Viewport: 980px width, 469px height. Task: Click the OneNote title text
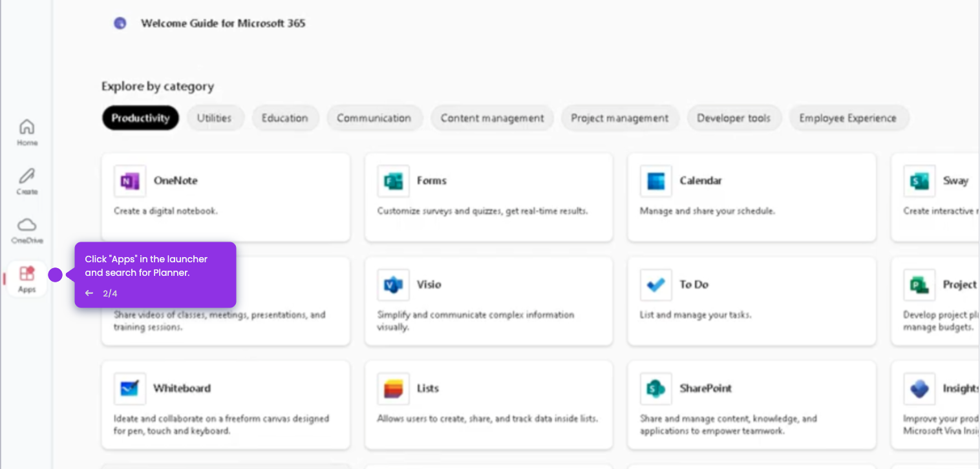[x=175, y=181]
